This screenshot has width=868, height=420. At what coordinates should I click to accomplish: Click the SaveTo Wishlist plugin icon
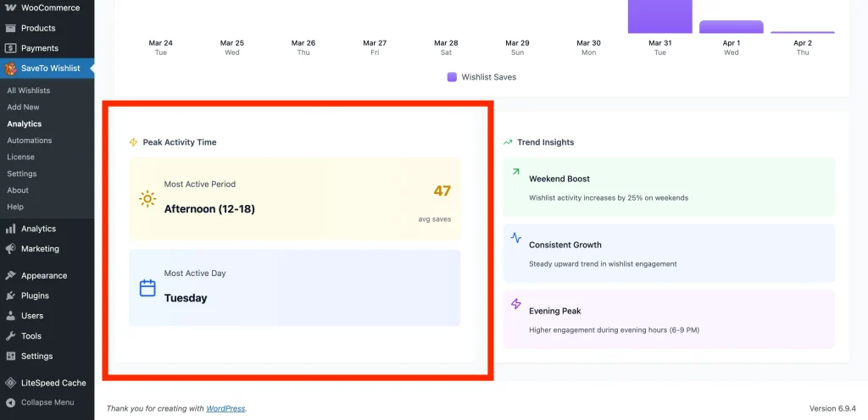tap(11, 69)
